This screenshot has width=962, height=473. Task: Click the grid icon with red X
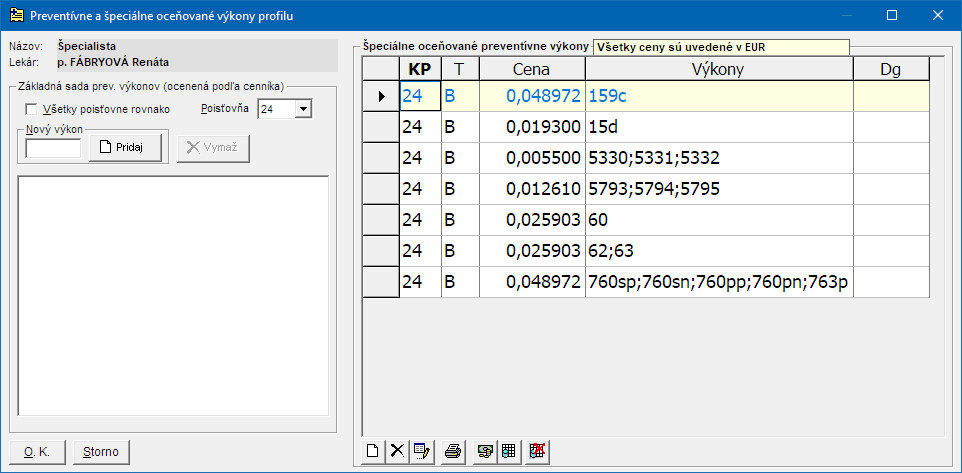pyautogui.click(x=538, y=452)
